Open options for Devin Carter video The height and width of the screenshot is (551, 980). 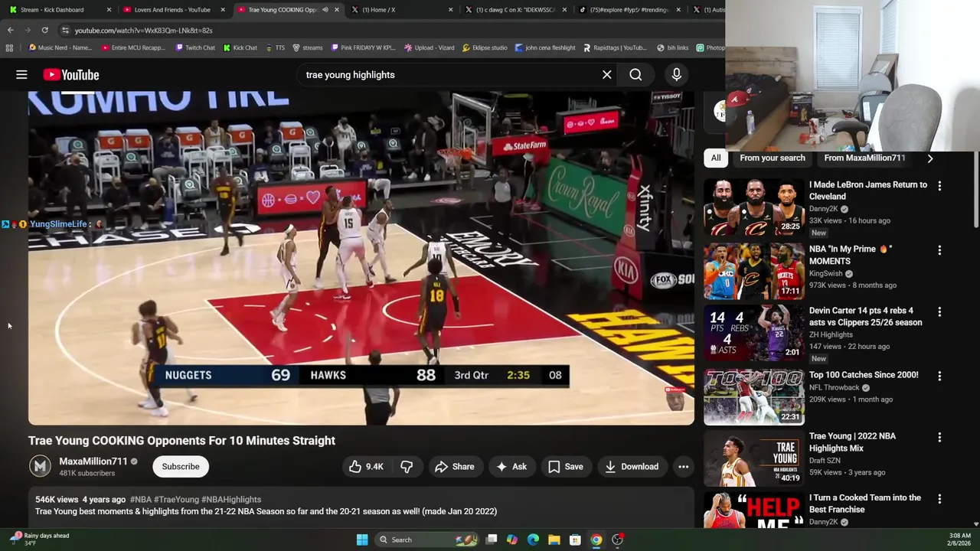939,312
